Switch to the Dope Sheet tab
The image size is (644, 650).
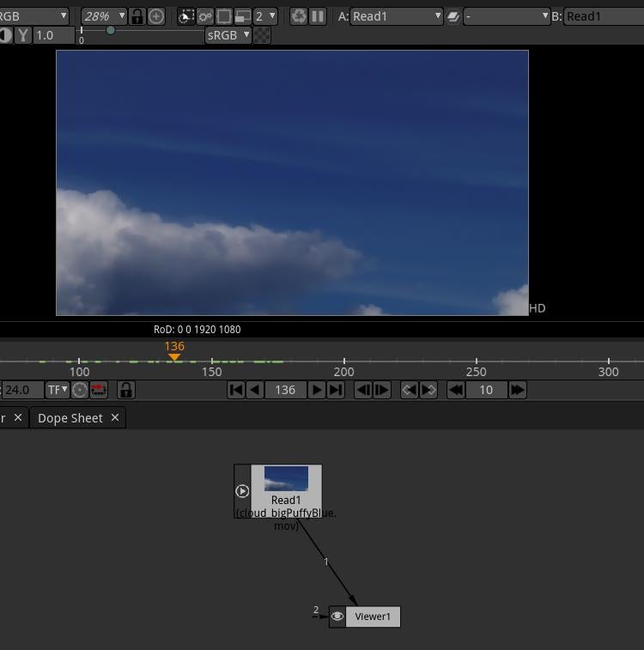[x=70, y=418]
